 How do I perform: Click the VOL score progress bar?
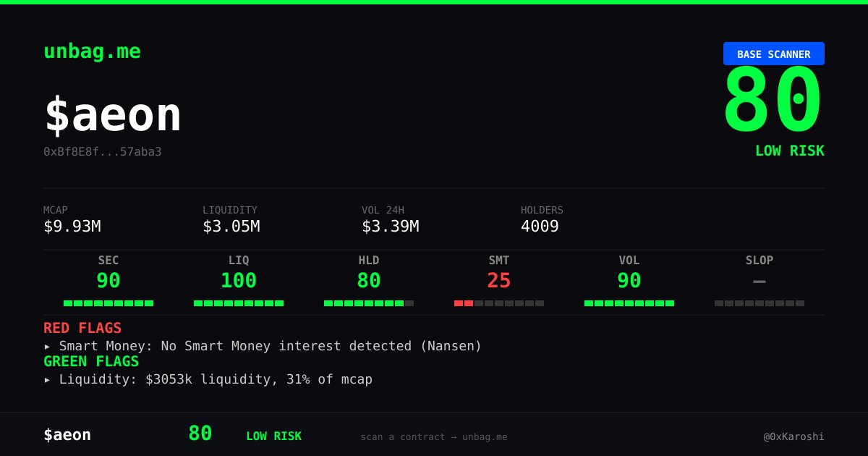[x=629, y=303]
